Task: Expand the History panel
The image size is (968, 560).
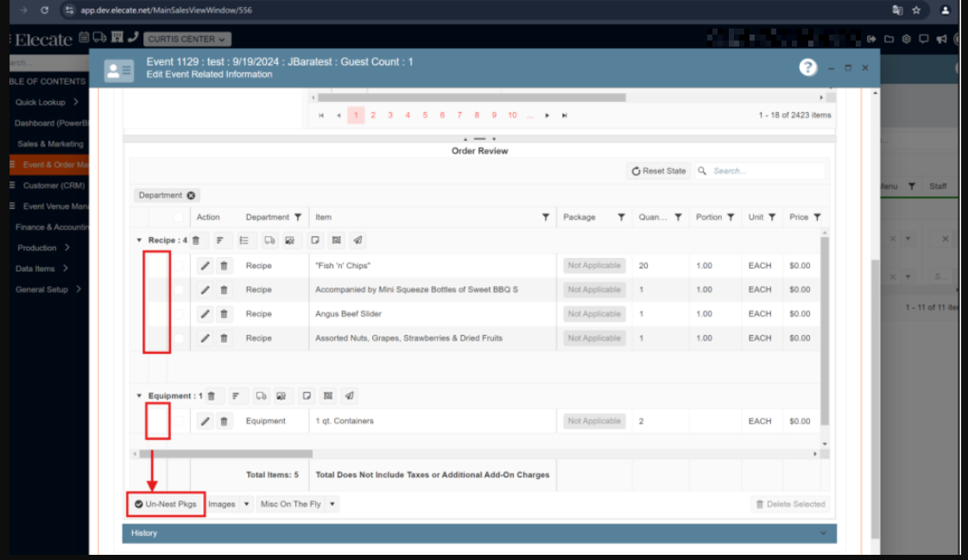Action: pos(478,533)
